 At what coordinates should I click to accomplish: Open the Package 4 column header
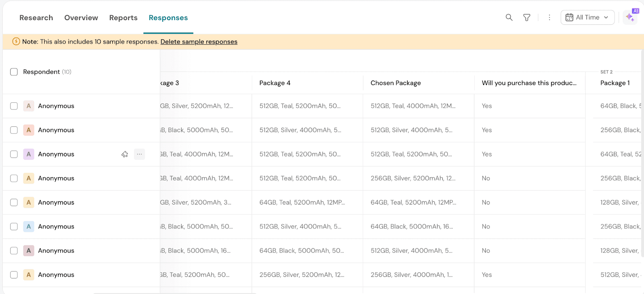(x=275, y=83)
